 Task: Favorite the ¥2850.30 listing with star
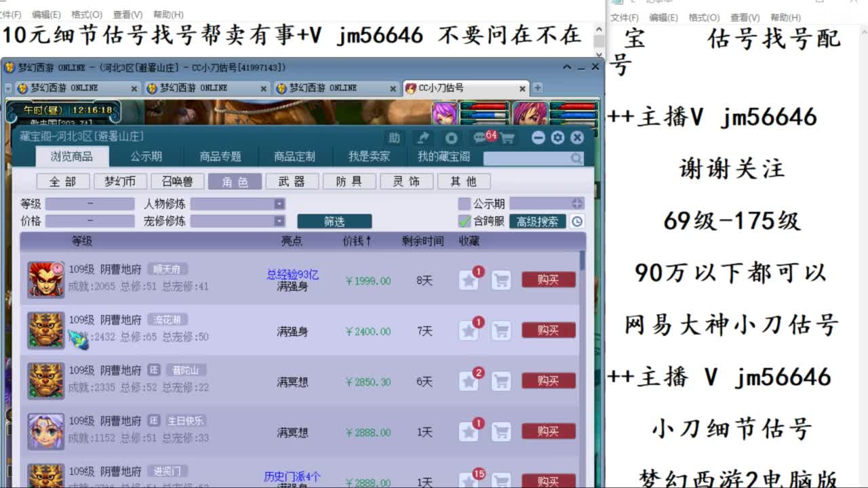tap(469, 381)
